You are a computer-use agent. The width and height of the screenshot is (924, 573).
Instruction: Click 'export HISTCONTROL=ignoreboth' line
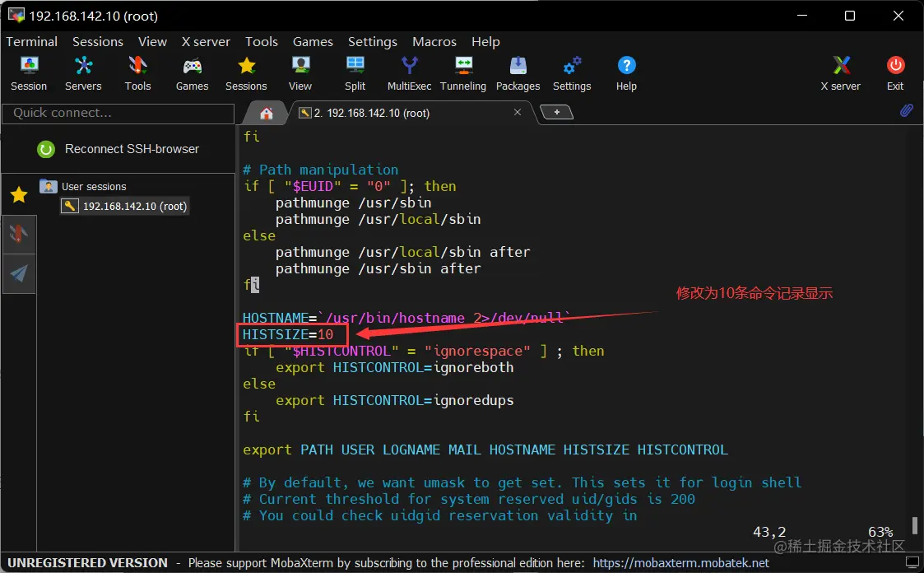(395, 368)
